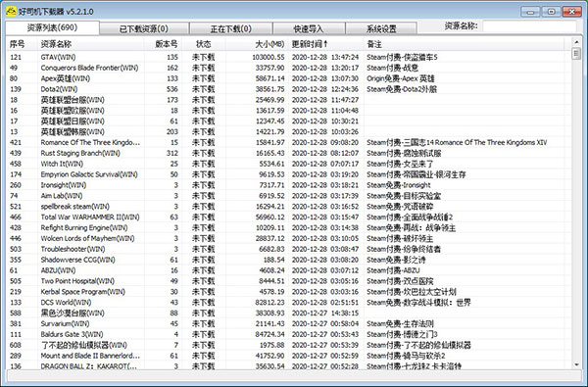The width and height of the screenshot is (588, 387).
Task: Click note Steam付费-博德之门3
Action: 402,334
